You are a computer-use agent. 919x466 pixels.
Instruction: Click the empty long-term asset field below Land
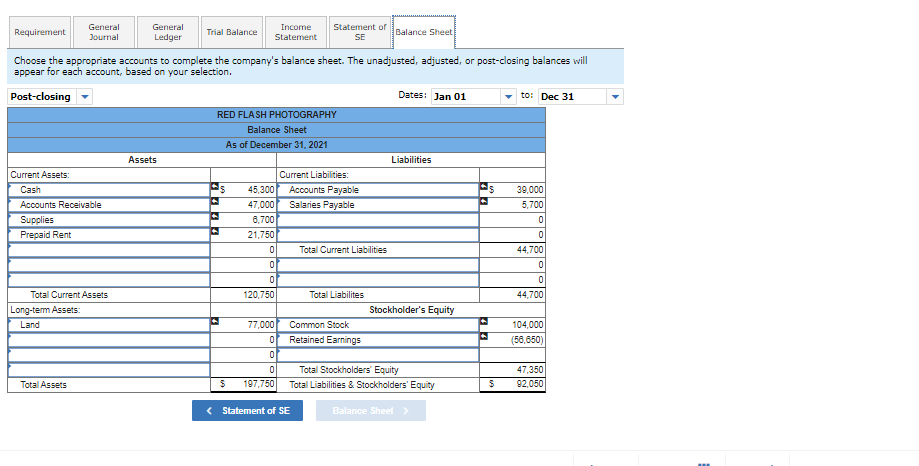coord(109,340)
